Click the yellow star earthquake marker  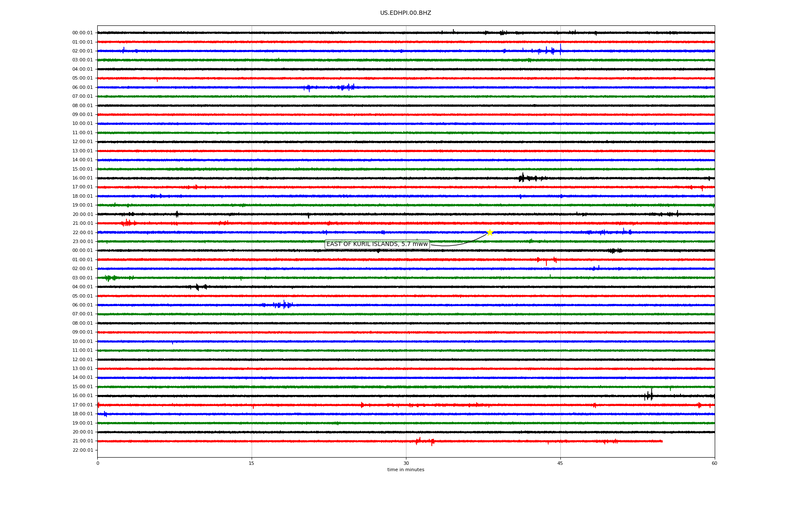[x=490, y=232]
